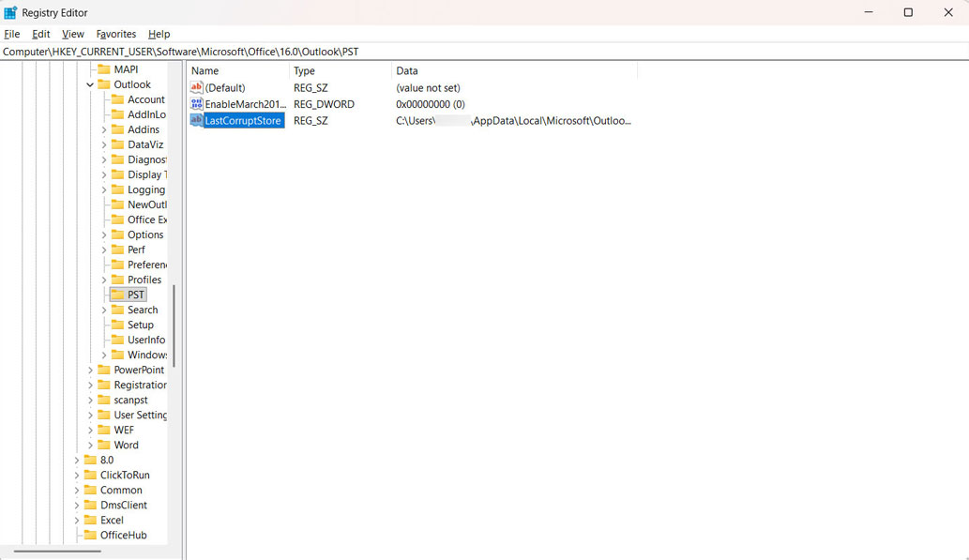Select the PST folder icon in tree
The height and width of the screenshot is (560, 969).
pyautogui.click(x=118, y=295)
